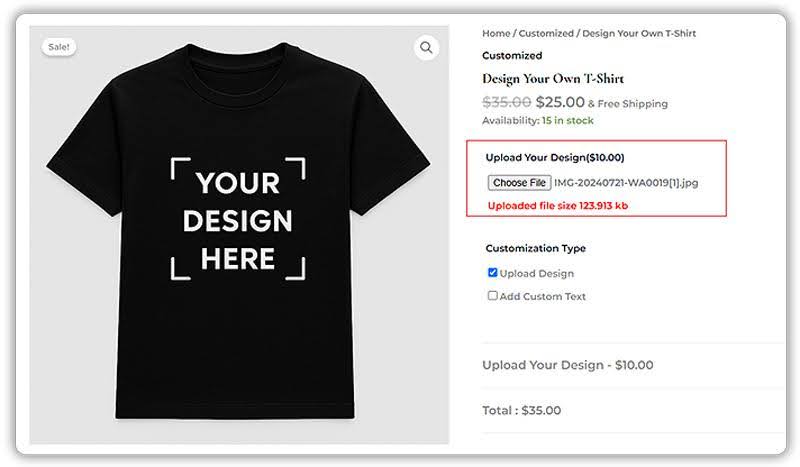Click the Choose File button
Screen dimensions: 800x467
point(519,183)
